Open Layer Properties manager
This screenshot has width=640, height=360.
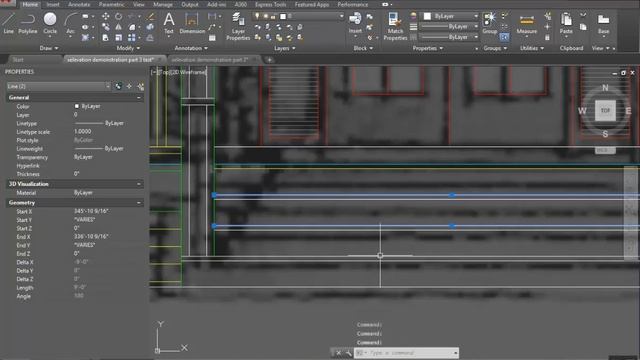click(x=238, y=26)
